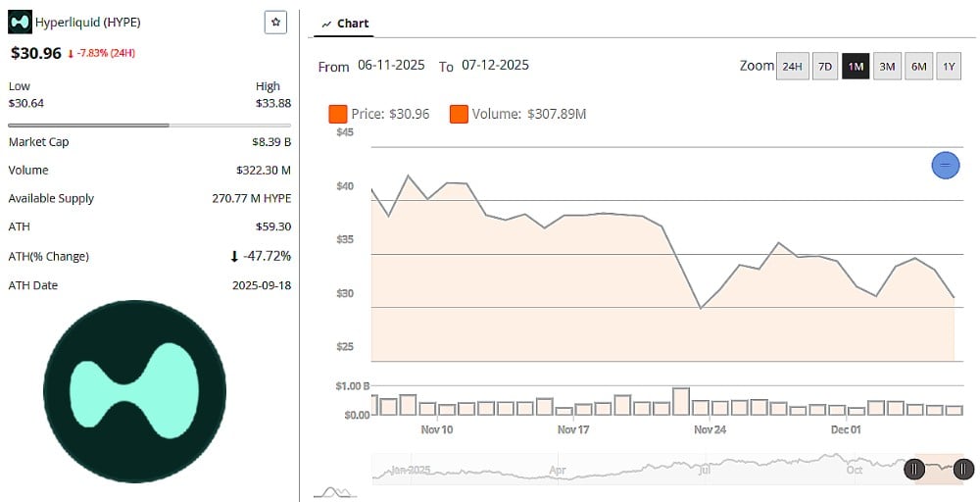Select the 1M zoom range
This screenshot has height=502, width=980.
856,67
